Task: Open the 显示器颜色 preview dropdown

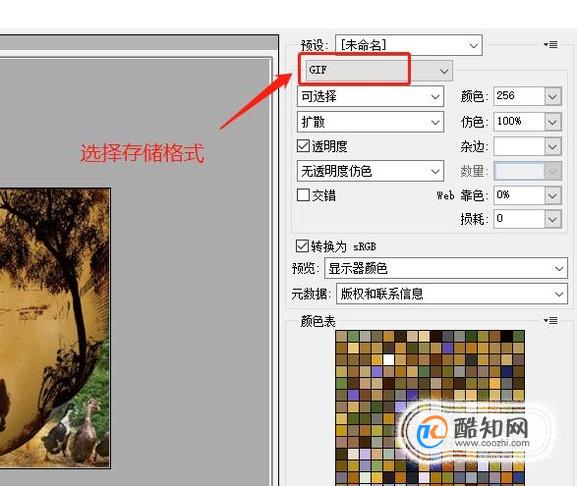Action: [446, 268]
